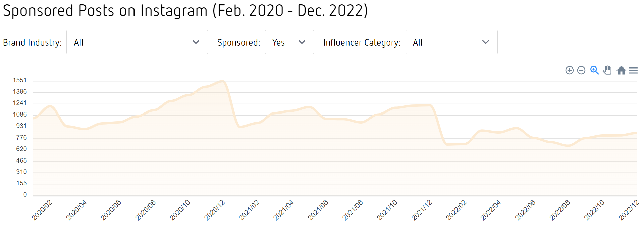The height and width of the screenshot is (226, 644).
Task: Click the 2021/12 x-axis label
Action: click(422, 210)
